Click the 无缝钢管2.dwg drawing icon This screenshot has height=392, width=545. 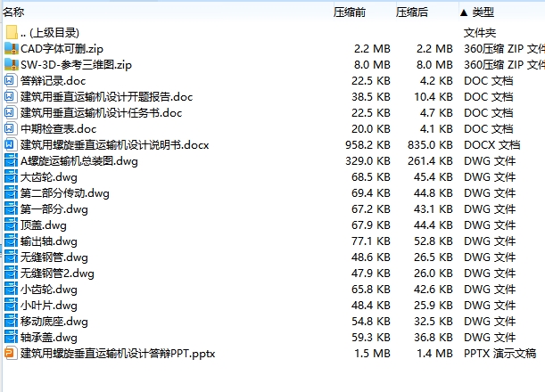[x=11, y=273]
